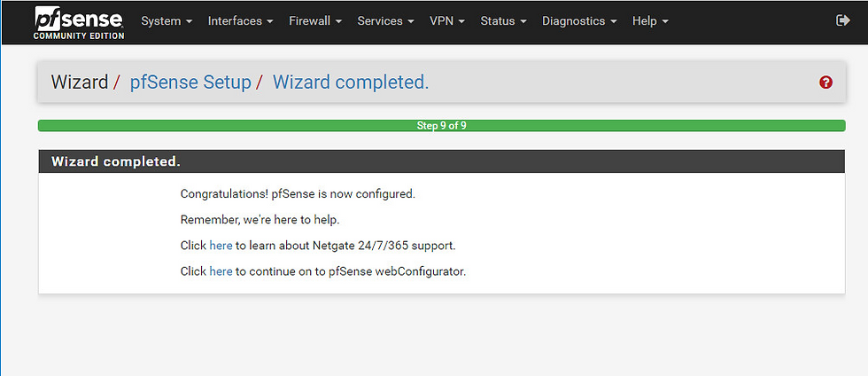Open the Services dropdown menu

[386, 21]
